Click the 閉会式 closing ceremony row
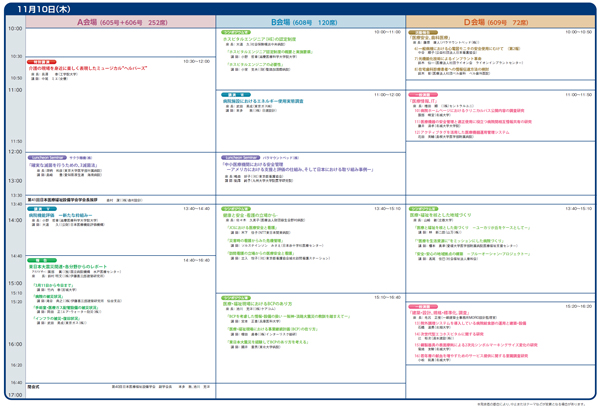Viewport: 600px width, 411px height. (x=35, y=386)
